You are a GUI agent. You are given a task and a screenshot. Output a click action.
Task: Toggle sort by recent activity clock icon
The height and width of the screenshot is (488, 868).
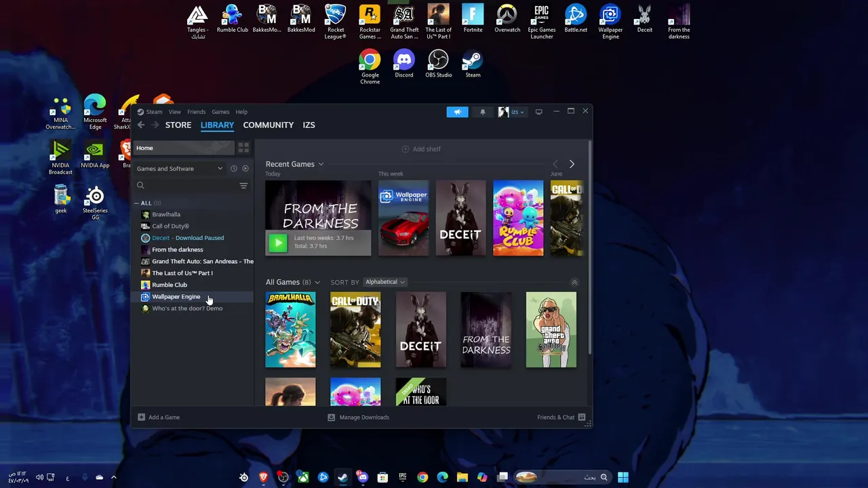[234, 169]
